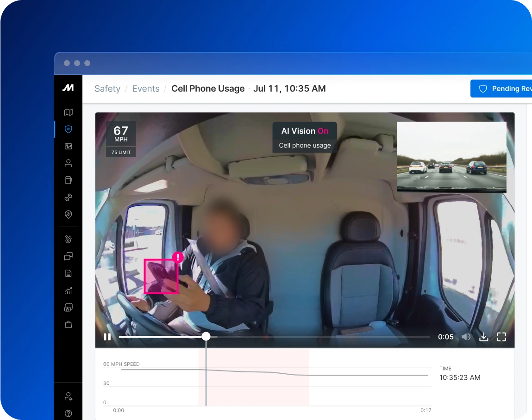Click the help question mark icon
The image size is (532, 420).
click(x=69, y=413)
